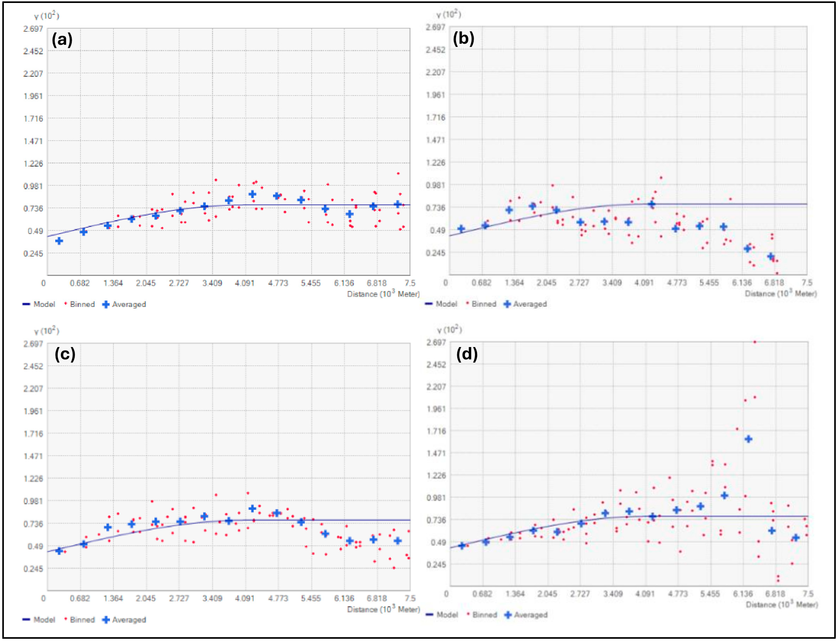The image size is (839, 644).
Task: Click the γ (10²) axis title above panel (b)
Action: [448, 15]
